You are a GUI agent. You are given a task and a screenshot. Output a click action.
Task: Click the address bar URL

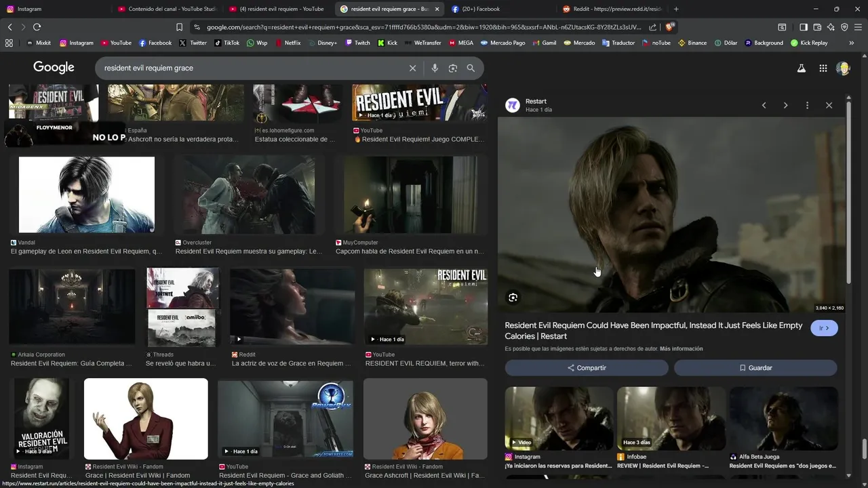pos(423,27)
